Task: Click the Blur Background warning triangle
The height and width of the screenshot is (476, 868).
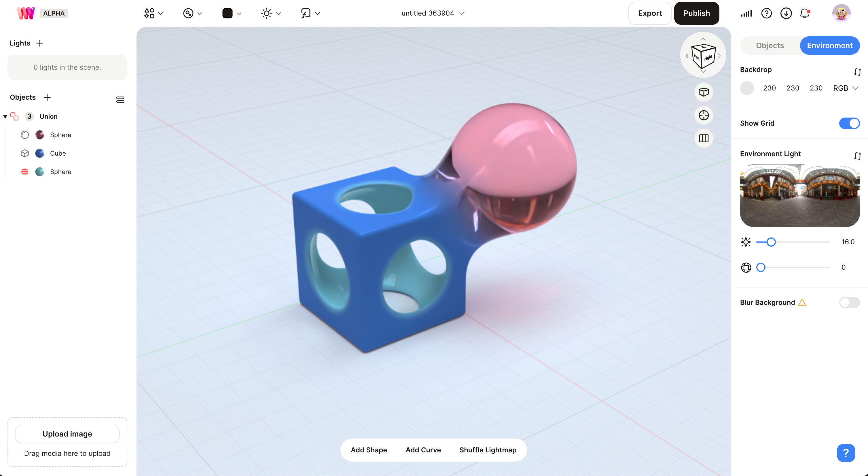Action: (x=802, y=303)
